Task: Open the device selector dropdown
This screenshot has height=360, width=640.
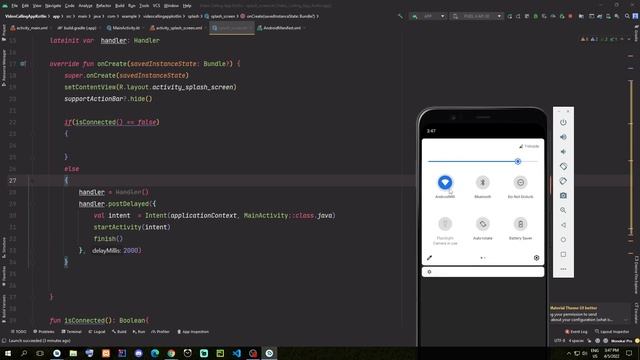Action: point(477,16)
